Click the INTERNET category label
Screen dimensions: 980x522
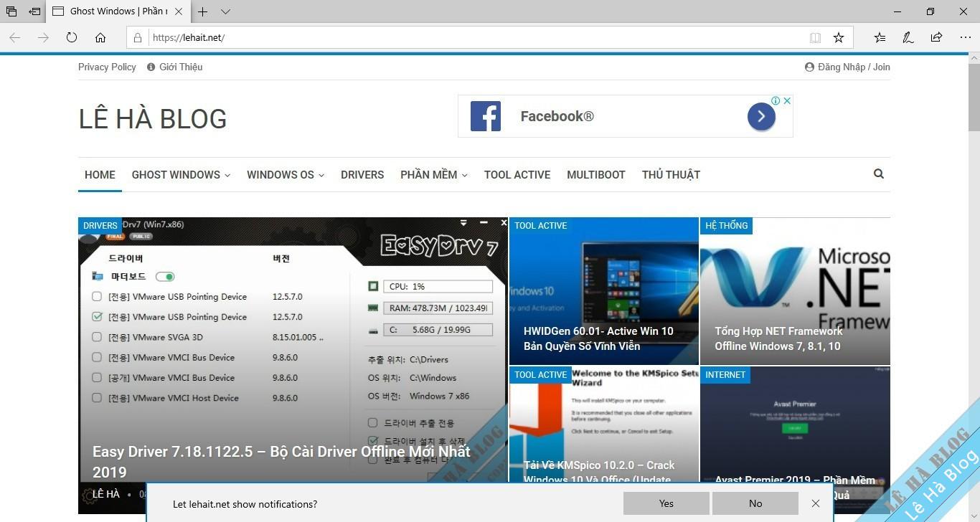point(725,374)
